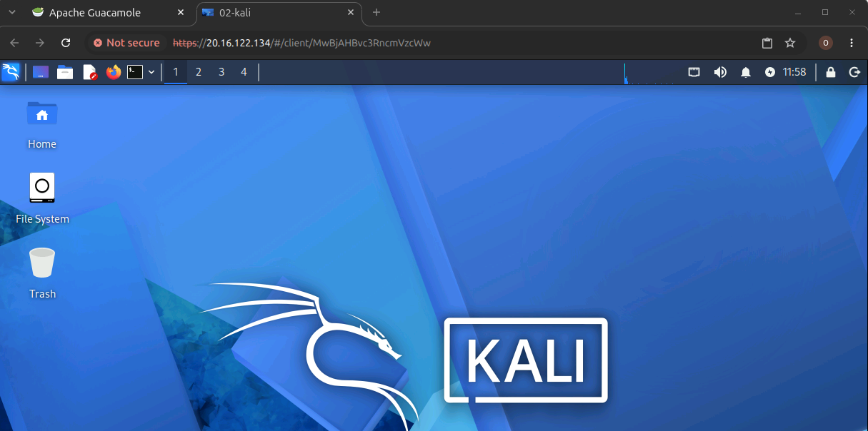The image size is (868, 431).
Task: Switch to workspace 2
Action: click(x=199, y=72)
